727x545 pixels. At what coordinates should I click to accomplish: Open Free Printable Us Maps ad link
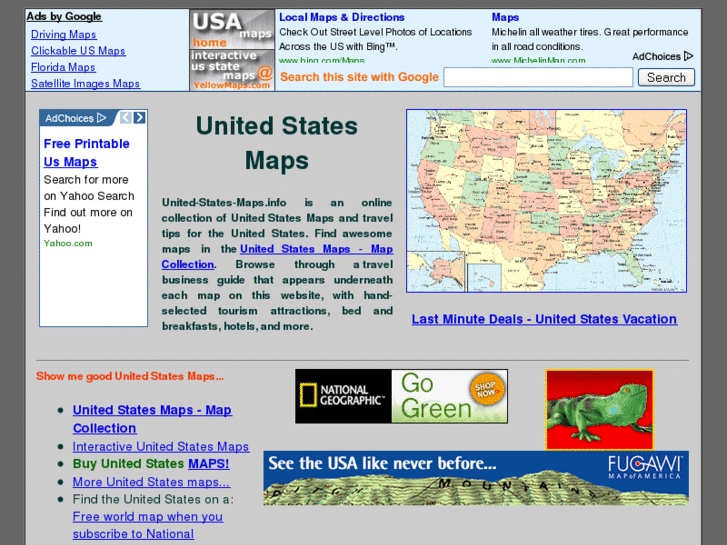coord(87,153)
